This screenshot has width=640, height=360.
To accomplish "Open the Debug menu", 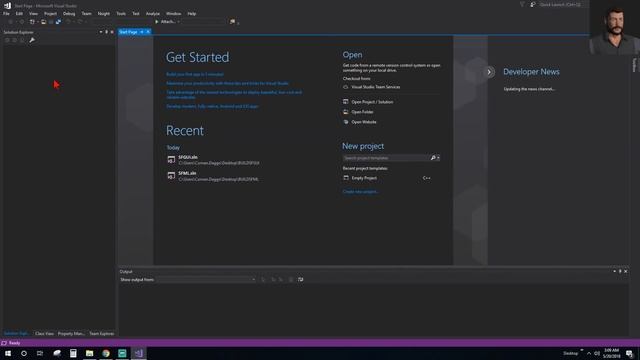I will pyautogui.click(x=69, y=13).
